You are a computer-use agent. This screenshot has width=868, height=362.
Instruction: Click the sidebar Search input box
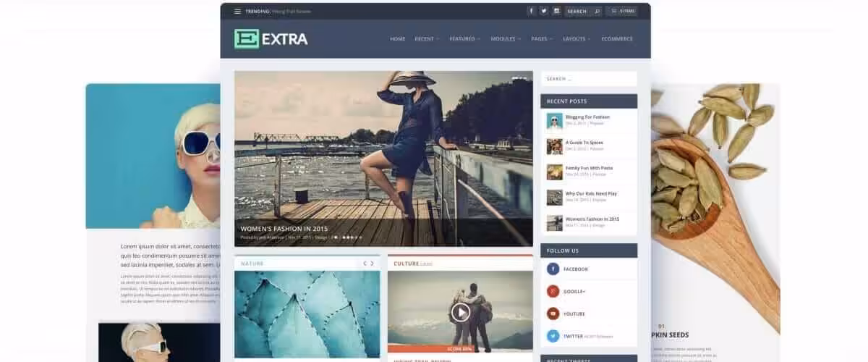[589, 79]
